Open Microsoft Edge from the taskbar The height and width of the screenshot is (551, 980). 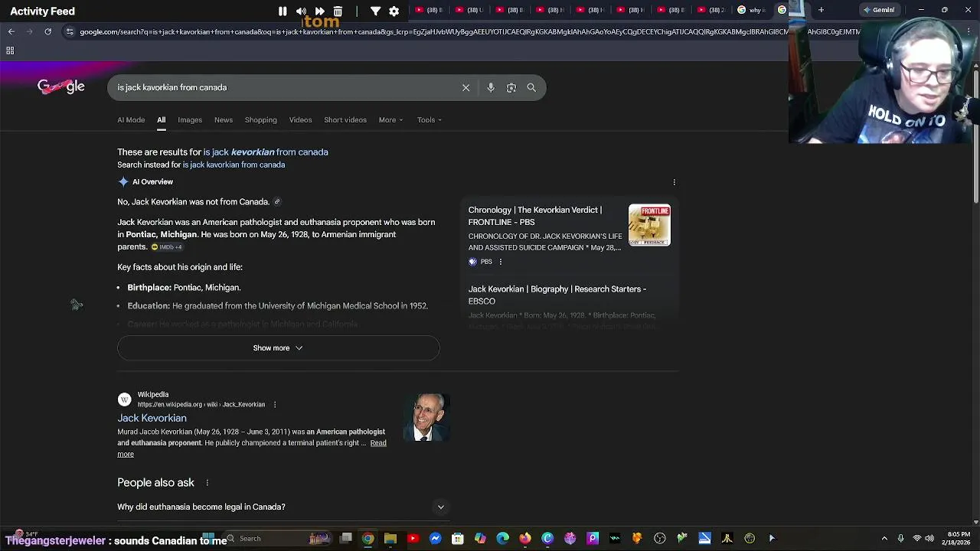(x=502, y=539)
